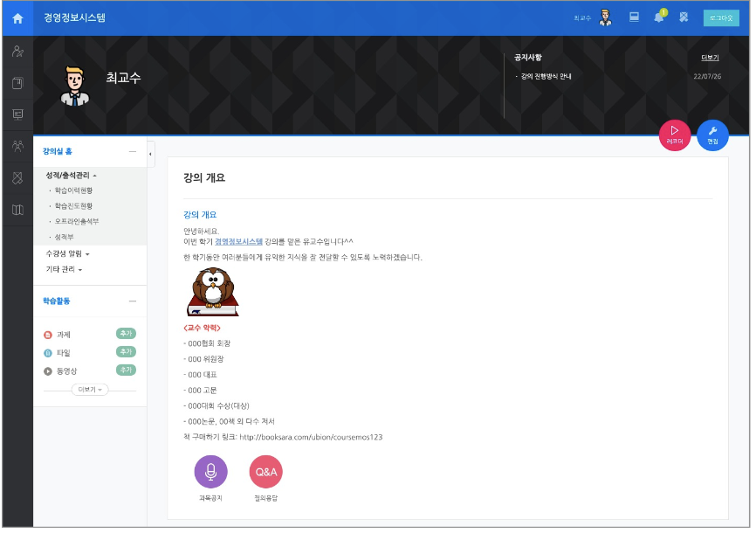Screen dimensions: 756x533
Task: Click the 동영상 play icon
Action: (48, 371)
